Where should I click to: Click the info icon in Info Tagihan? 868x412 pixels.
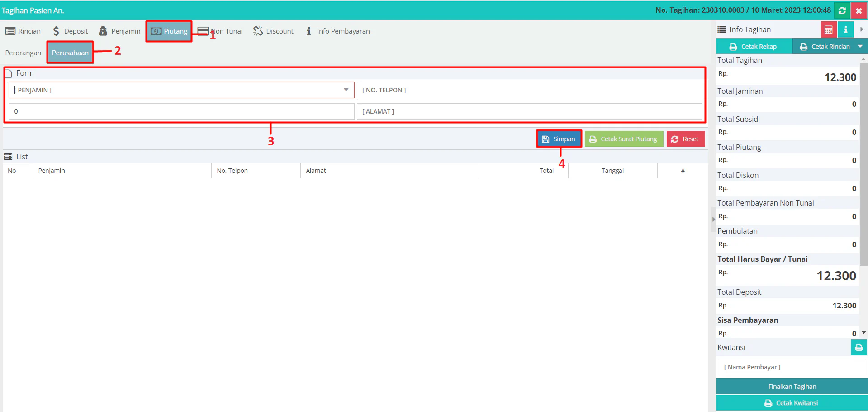pos(845,30)
